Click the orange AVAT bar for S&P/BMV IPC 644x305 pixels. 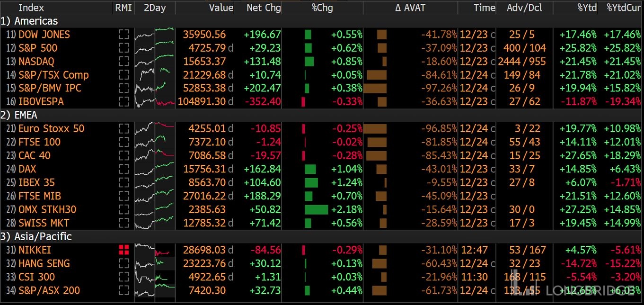(x=375, y=89)
